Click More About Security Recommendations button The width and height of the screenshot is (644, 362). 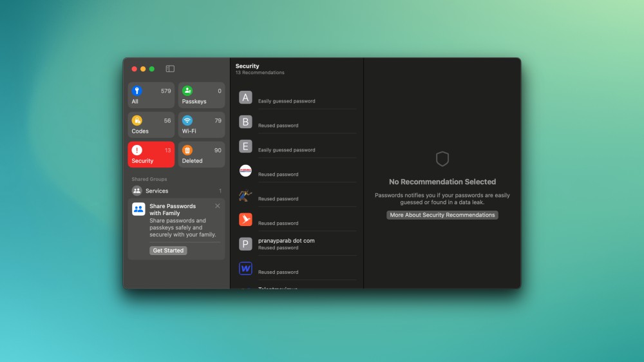click(x=442, y=215)
